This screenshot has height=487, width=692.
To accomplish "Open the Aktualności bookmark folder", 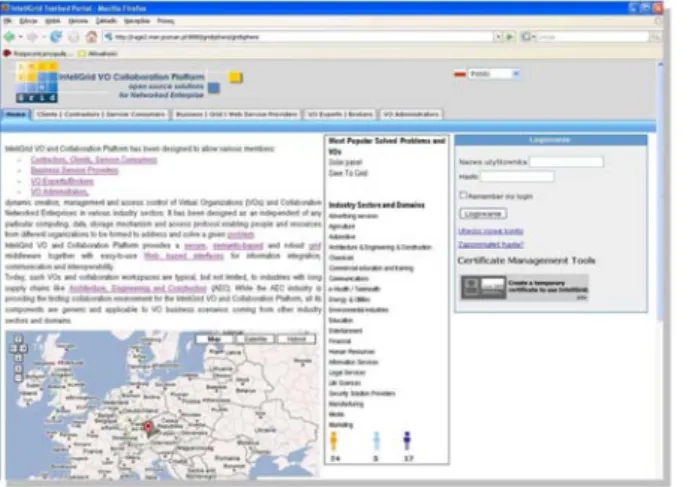I will pyautogui.click(x=98, y=53).
